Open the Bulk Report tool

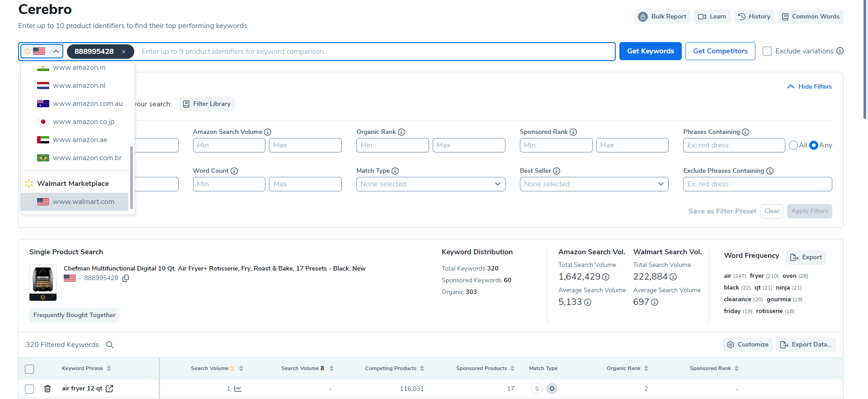662,17
